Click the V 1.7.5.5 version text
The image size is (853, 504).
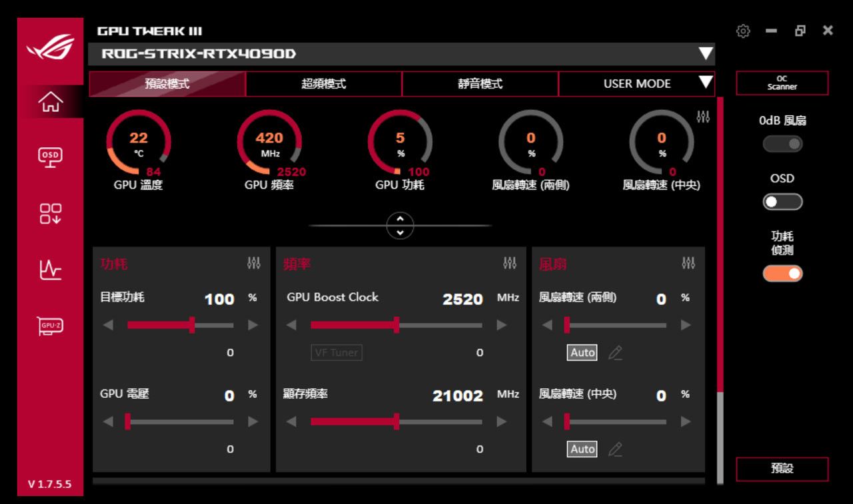click(50, 484)
